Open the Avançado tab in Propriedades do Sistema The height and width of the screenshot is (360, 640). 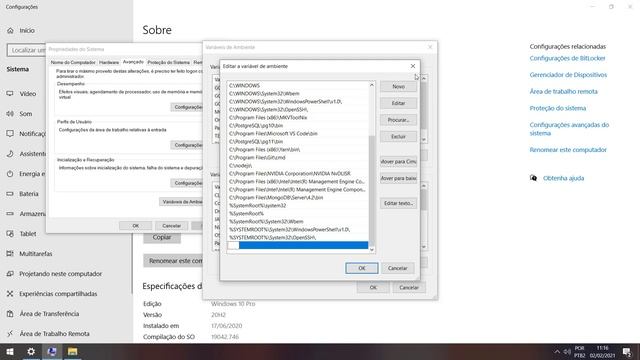(133, 62)
